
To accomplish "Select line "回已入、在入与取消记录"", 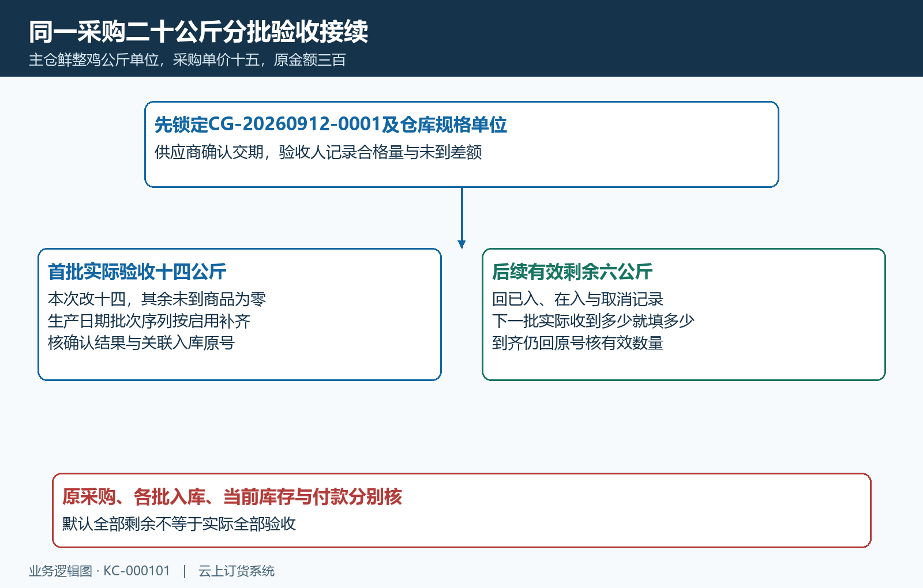I will (577, 299).
